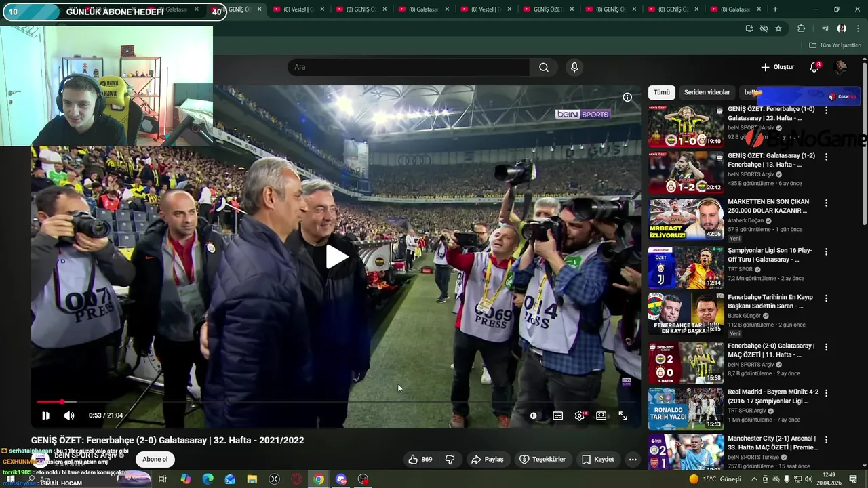868x488 pixels.
Task: Open File Explorer from the taskbar
Action: point(252,479)
